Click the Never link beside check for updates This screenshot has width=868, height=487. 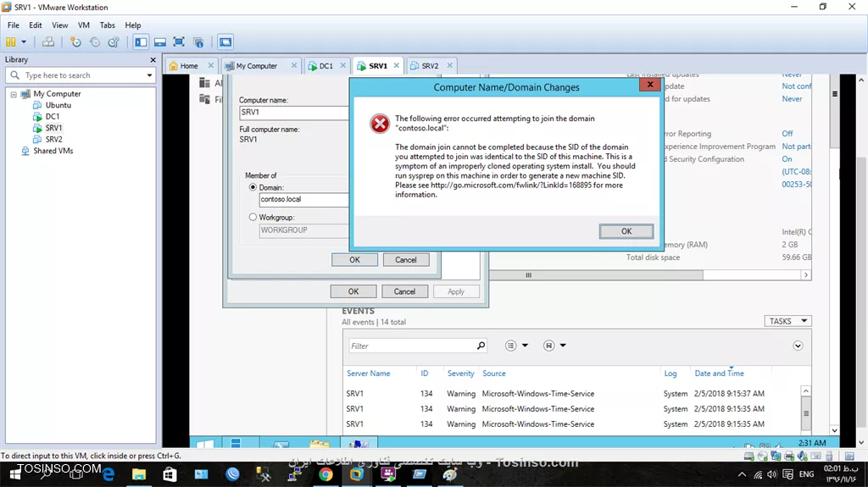(792, 99)
